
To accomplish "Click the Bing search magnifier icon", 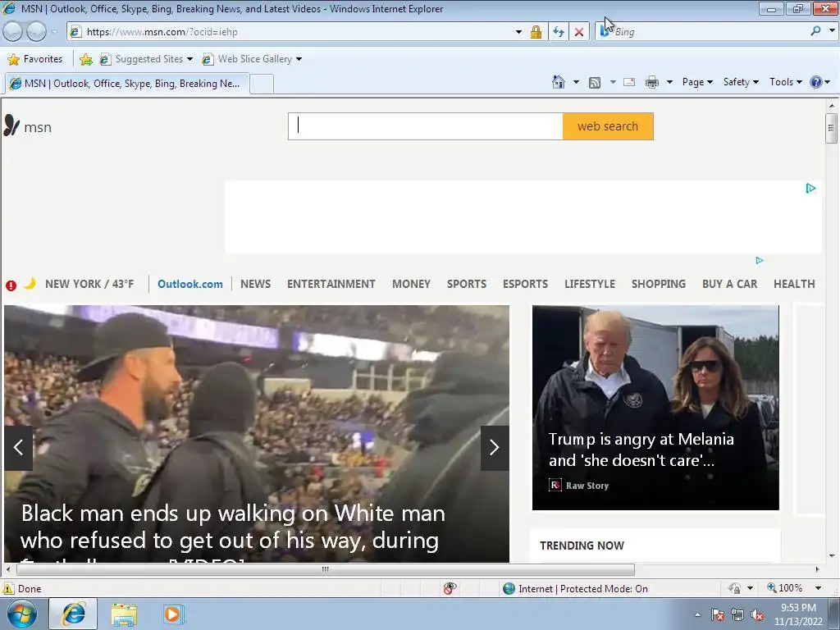I will [x=815, y=31].
